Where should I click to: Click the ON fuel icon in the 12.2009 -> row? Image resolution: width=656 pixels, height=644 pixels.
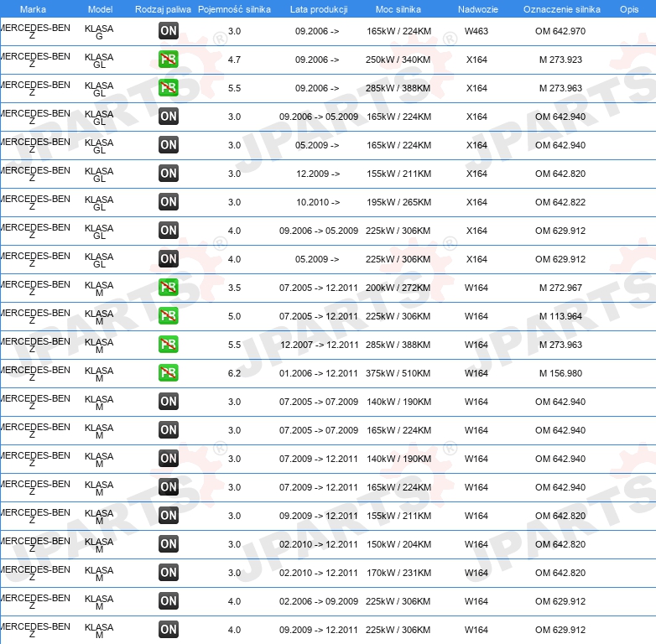tap(169, 173)
